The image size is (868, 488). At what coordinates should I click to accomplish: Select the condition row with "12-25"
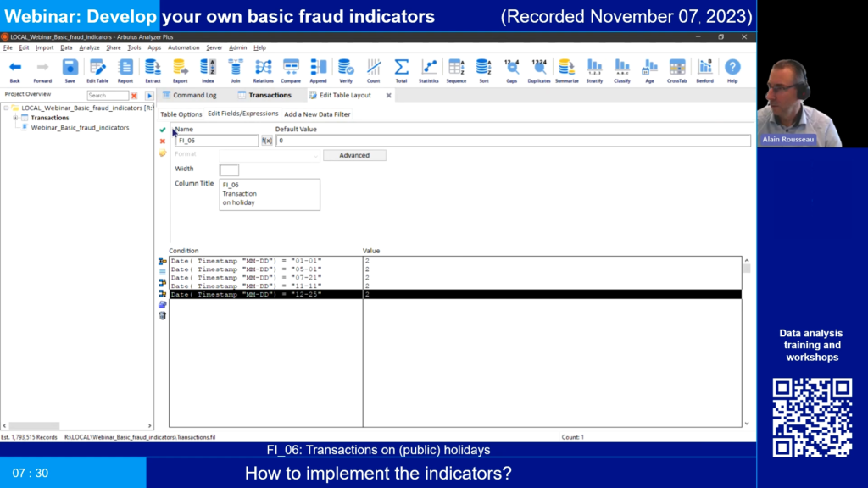(x=455, y=294)
